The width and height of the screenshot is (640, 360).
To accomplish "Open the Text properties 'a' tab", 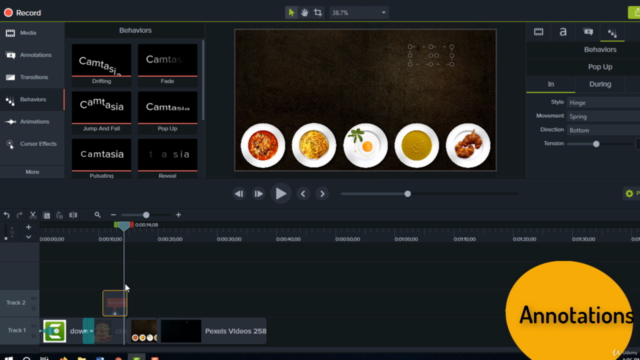I will click(x=563, y=32).
